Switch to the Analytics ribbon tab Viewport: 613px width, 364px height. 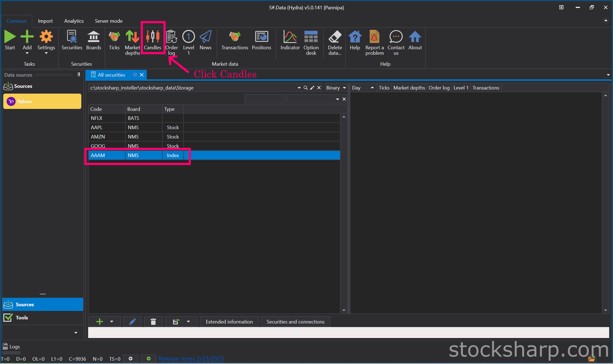tap(74, 21)
